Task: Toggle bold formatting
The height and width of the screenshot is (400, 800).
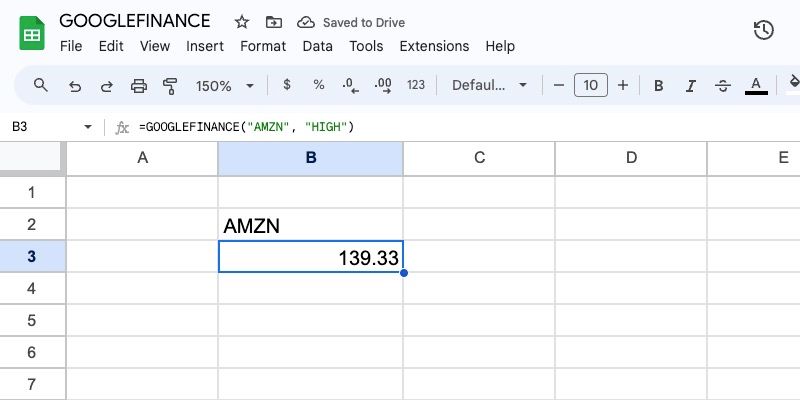Action: 659,86
